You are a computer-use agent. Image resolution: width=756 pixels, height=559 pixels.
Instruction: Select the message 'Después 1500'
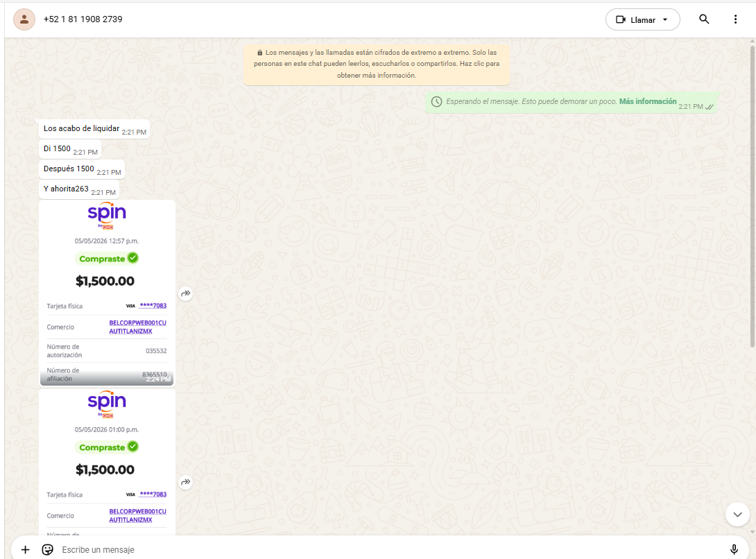click(x=82, y=169)
